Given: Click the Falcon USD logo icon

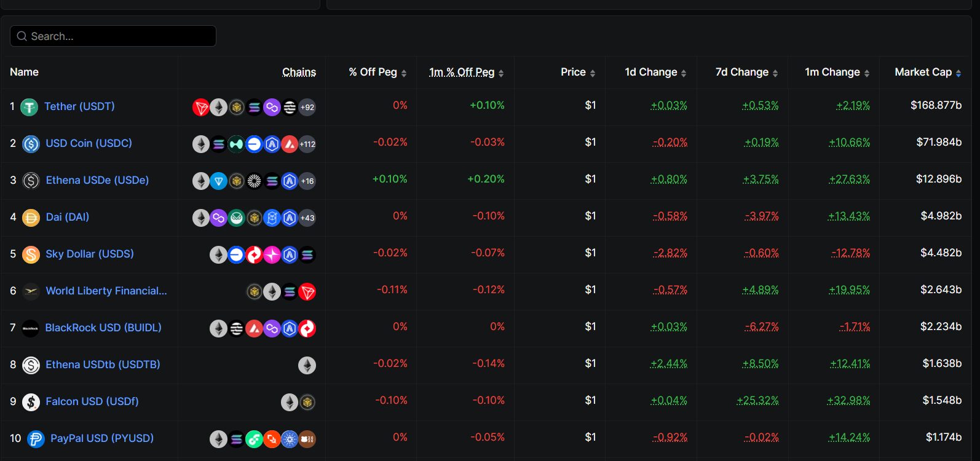Looking at the screenshot, I should pyautogui.click(x=31, y=402).
